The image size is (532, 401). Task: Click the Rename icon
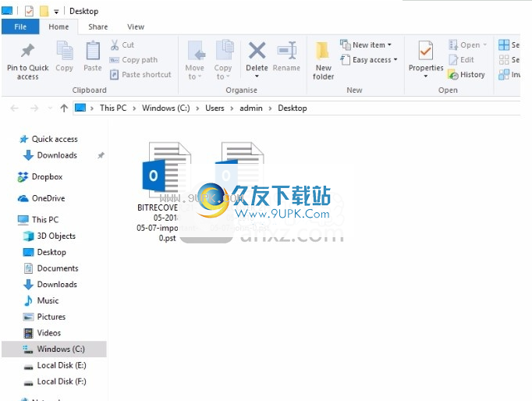tap(287, 51)
